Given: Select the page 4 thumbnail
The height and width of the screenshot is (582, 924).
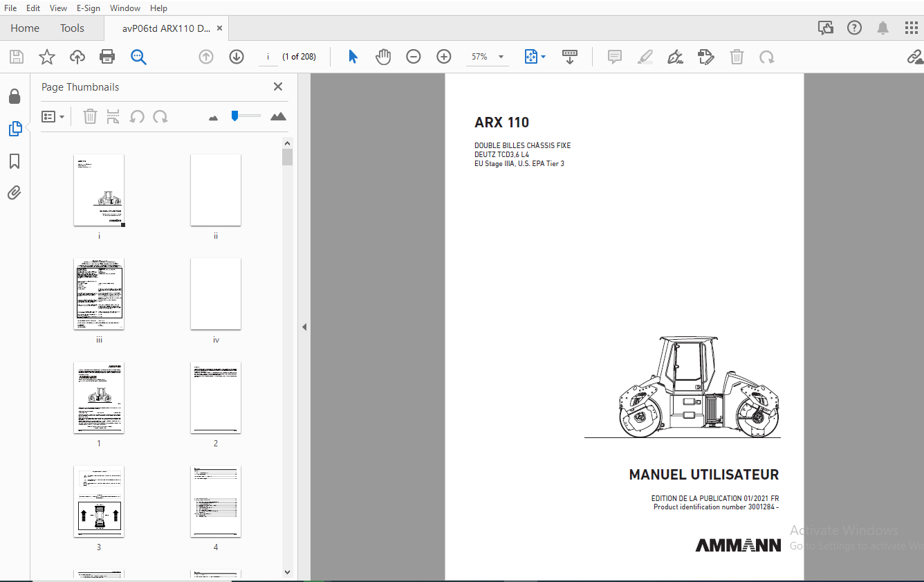Looking at the screenshot, I should click(x=216, y=502).
